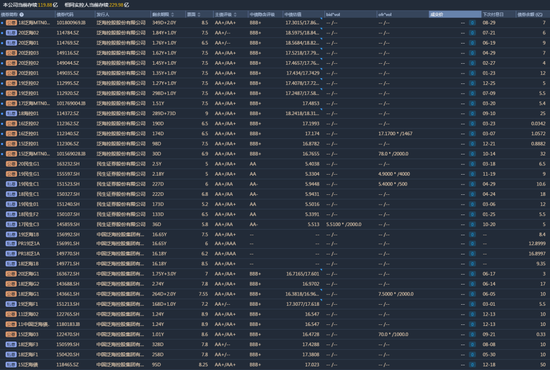Viewport: 550px width, 370px height.
Task: Click the blue 0 icon in row 150420.SH
Action: (472, 355)
